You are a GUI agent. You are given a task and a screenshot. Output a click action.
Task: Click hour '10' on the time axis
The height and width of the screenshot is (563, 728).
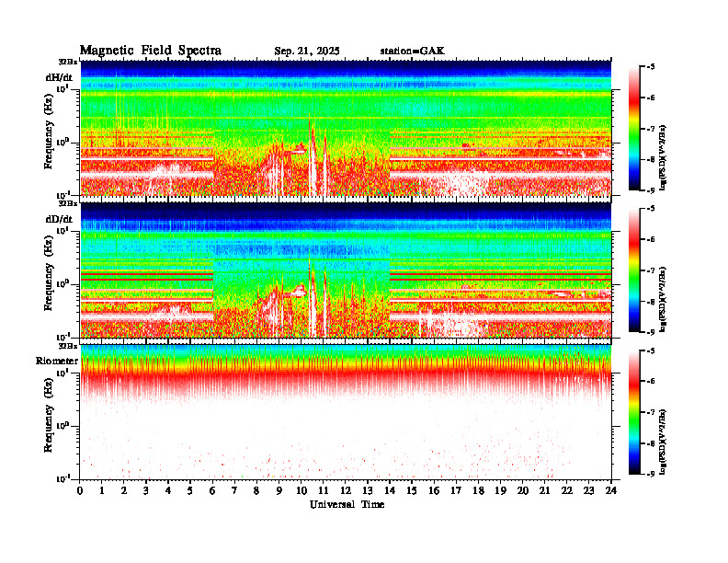tap(301, 491)
